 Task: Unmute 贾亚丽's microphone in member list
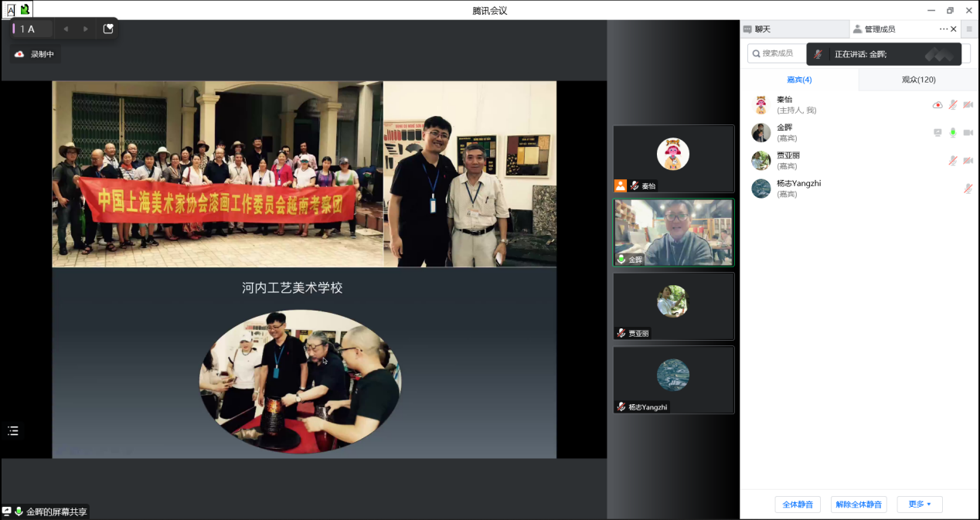[x=953, y=160]
